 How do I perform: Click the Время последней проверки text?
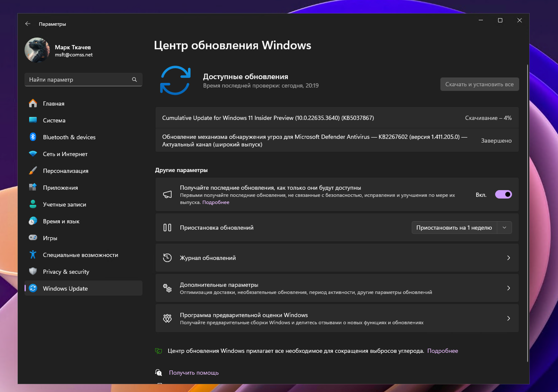point(261,85)
